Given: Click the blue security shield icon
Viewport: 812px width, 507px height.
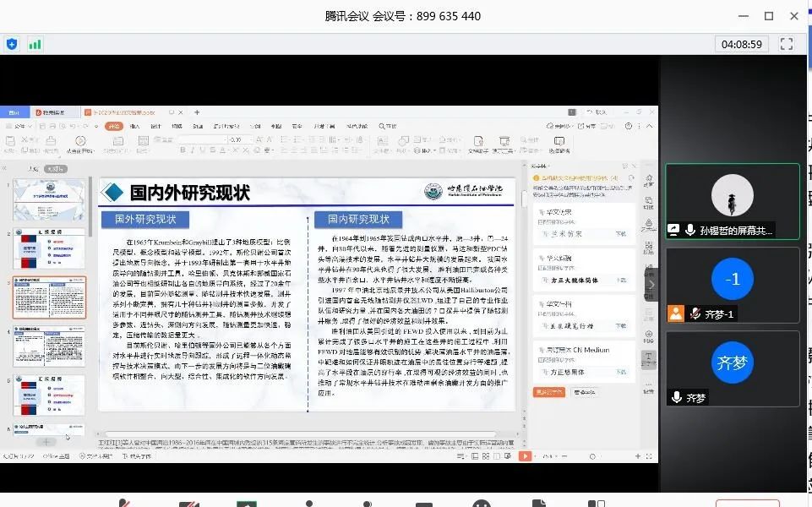Looking at the screenshot, I should pyautogui.click(x=12, y=44).
